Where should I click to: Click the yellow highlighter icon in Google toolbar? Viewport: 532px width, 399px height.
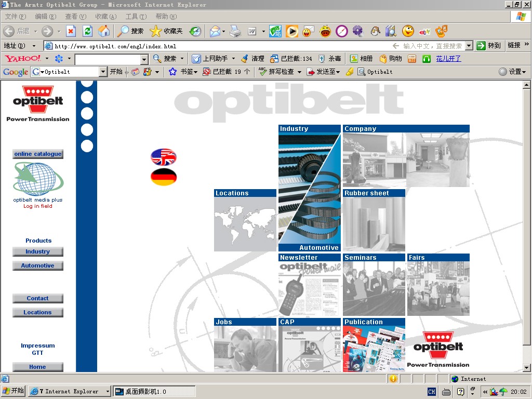click(350, 72)
